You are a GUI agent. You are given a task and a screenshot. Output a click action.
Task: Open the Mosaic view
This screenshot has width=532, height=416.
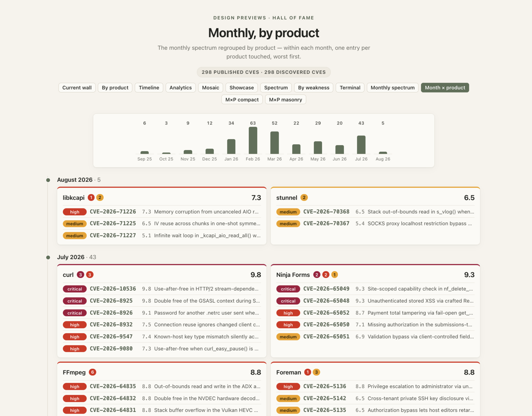[x=210, y=87]
